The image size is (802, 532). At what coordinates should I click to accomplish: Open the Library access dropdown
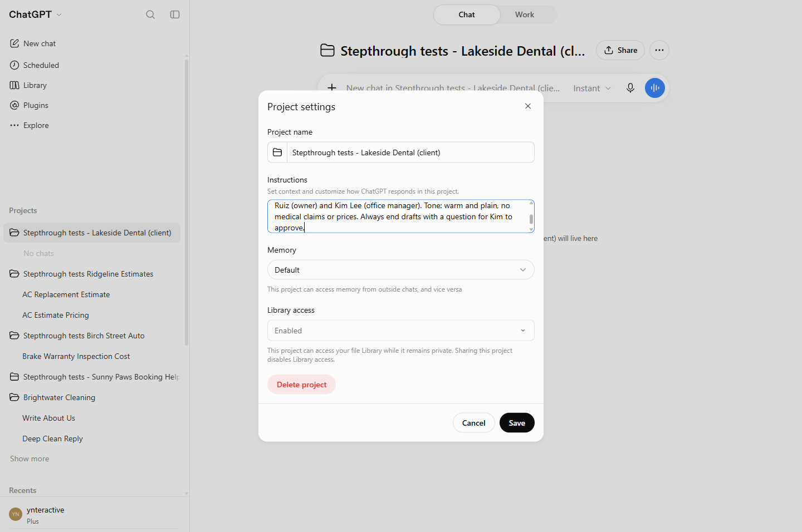(x=401, y=331)
